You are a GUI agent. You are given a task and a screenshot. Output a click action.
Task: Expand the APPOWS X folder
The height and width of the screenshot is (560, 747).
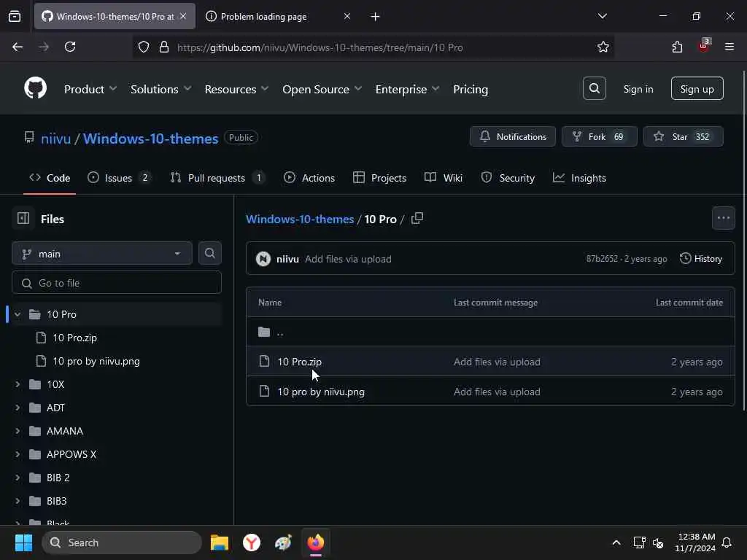pos(18,454)
